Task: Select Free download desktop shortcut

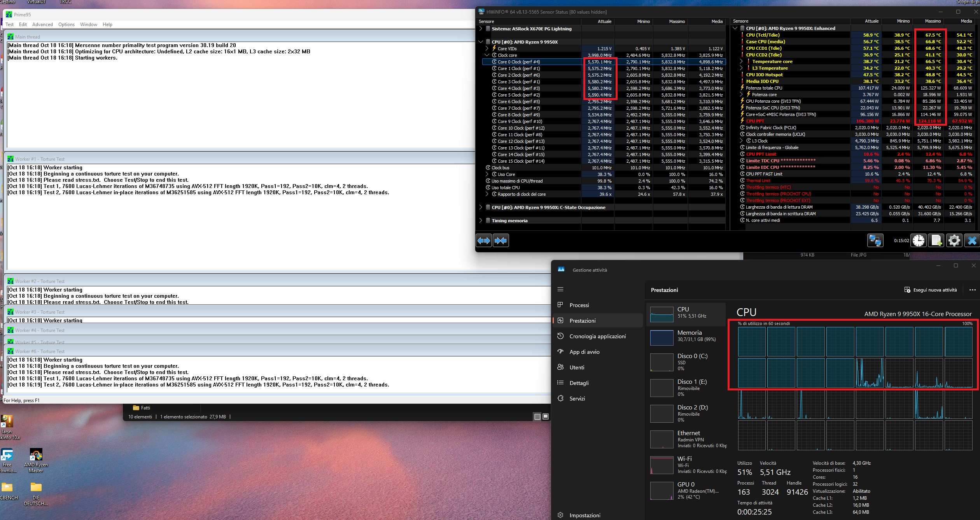Action: (8, 460)
